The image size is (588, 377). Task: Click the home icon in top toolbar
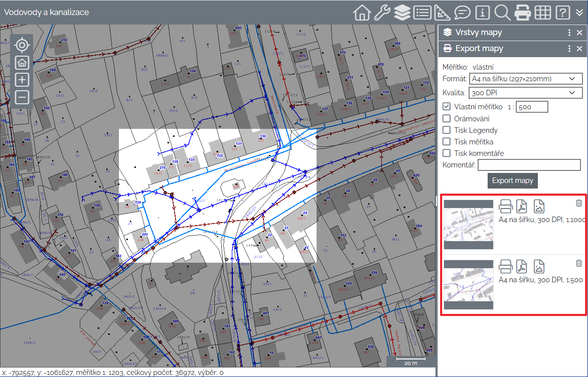click(361, 12)
